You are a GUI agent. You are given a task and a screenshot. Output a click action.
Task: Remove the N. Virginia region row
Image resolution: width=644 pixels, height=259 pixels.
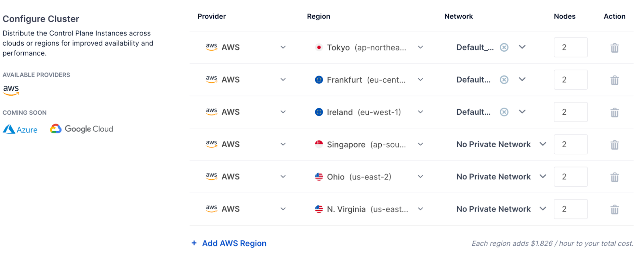pyautogui.click(x=614, y=209)
